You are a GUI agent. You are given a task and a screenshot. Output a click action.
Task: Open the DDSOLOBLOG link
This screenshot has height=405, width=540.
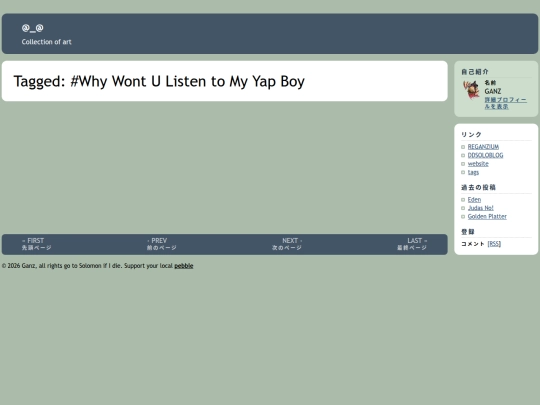tap(485, 155)
